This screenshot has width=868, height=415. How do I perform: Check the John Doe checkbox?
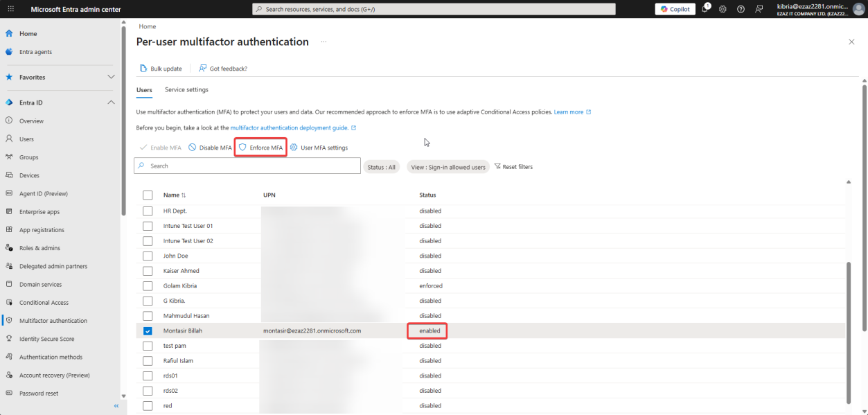coord(148,256)
